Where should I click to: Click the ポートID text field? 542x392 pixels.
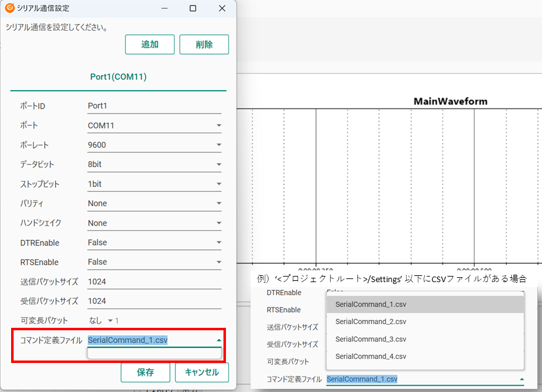pyautogui.click(x=154, y=106)
